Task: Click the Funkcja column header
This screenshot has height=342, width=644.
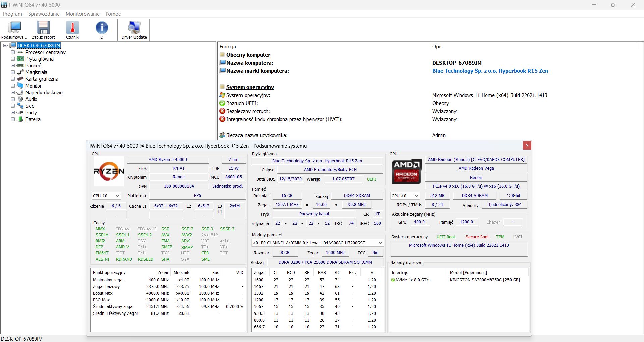Action: pos(228,47)
